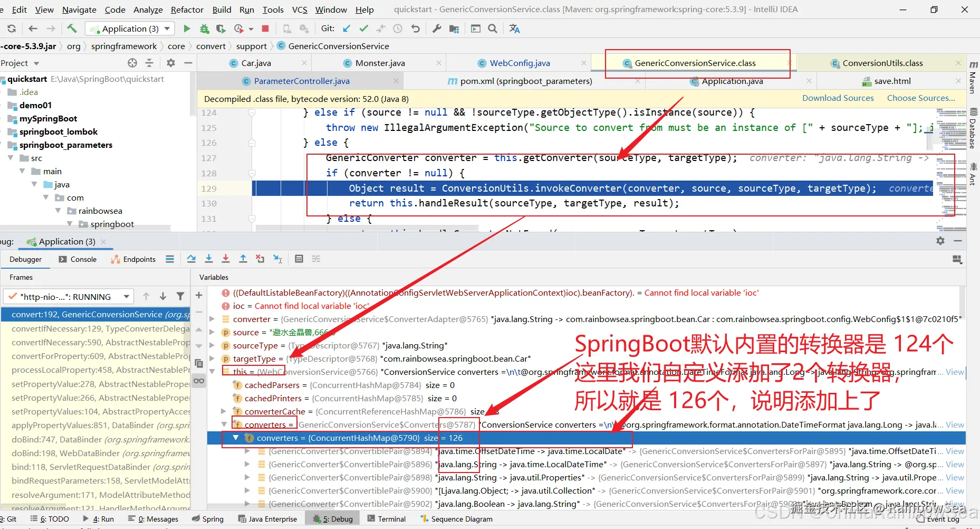Click the Build project hammer icon
The height and width of the screenshot is (529, 980).
pyautogui.click(x=72, y=29)
